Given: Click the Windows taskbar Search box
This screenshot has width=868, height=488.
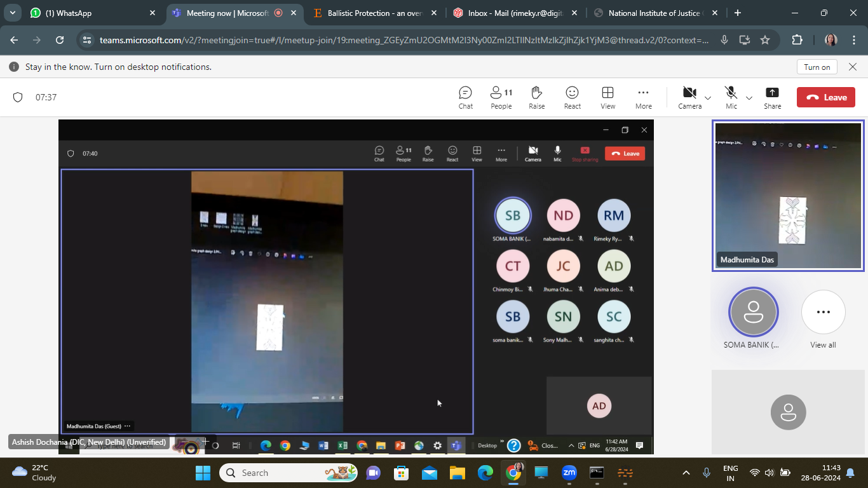Looking at the screenshot, I should [290, 473].
